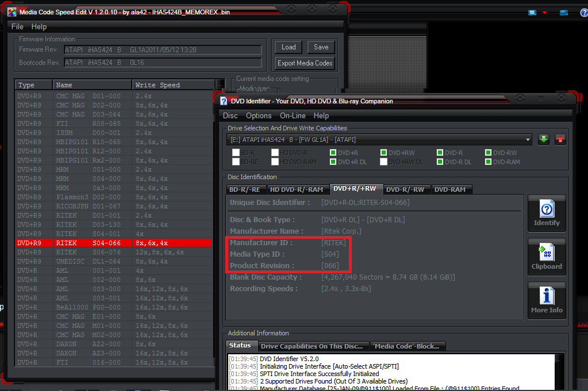Select the UMEDISC DL1-064 row
The image size is (588, 391).
pyautogui.click(x=114, y=261)
